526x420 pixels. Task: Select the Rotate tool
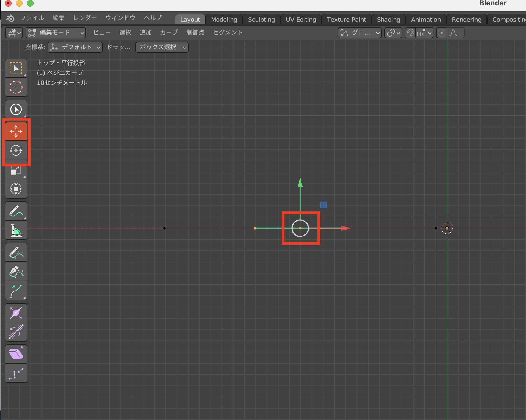tap(16, 151)
